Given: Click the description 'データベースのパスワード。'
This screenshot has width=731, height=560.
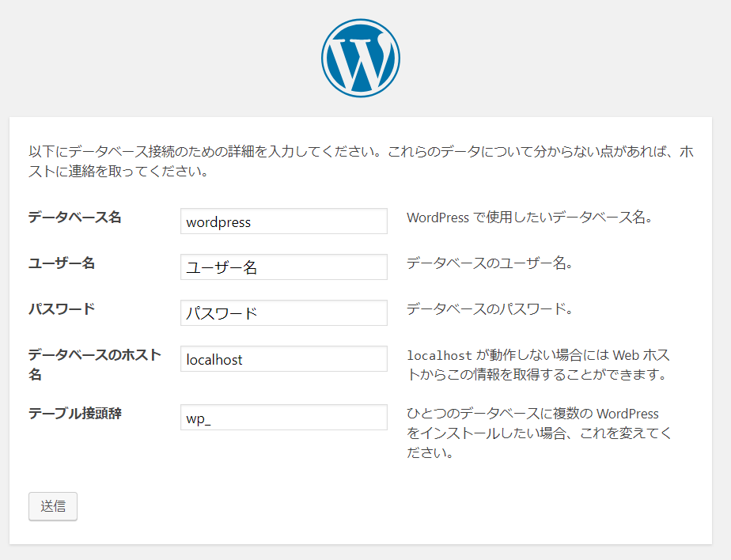Looking at the screenshot, I should coord(490,309).
